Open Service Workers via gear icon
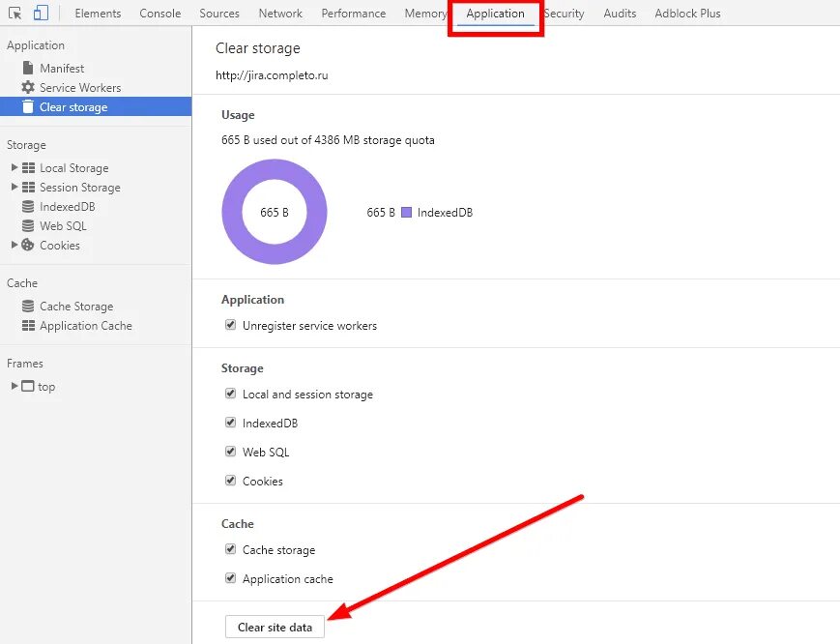The height and width of the screenshot is (644, 840). pyautogui.click(x=28, y=87)
